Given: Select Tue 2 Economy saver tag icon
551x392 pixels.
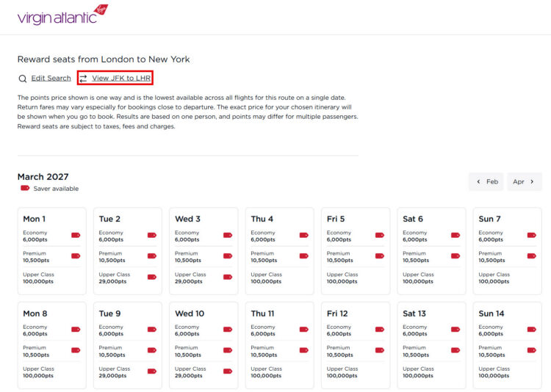Looking at the screenshot, I should [152, 235].
